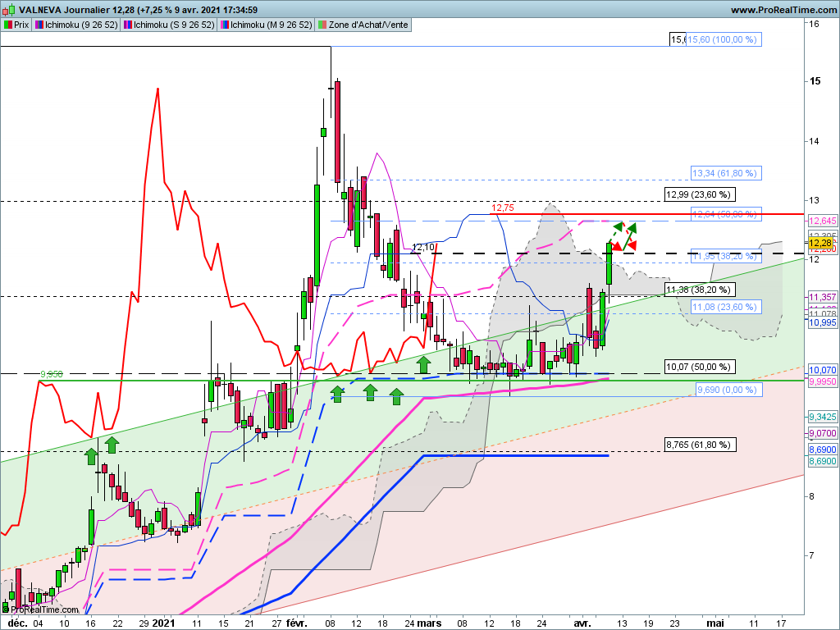Image resolution: width=840 pixels, height=630 pixels.
Task: Click the icon beside Ichimoku (S 9 26 52)
Action: point(127,25)
